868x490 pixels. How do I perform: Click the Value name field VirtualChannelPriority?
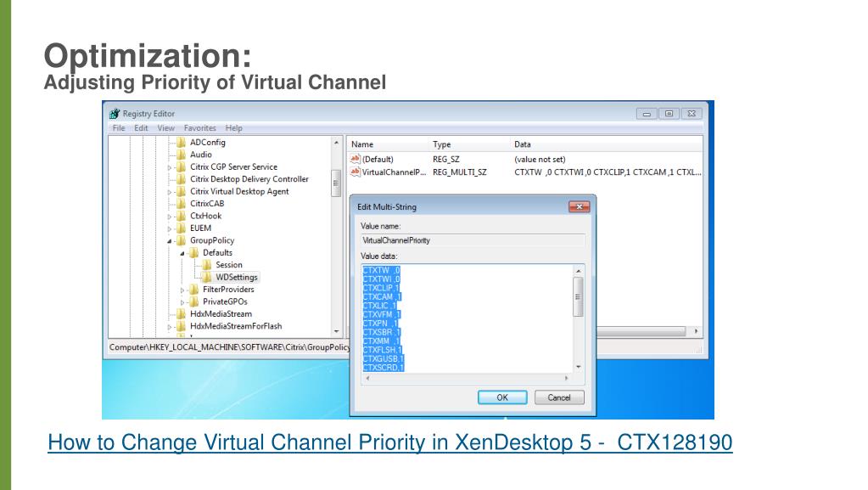tap(473, 240)
